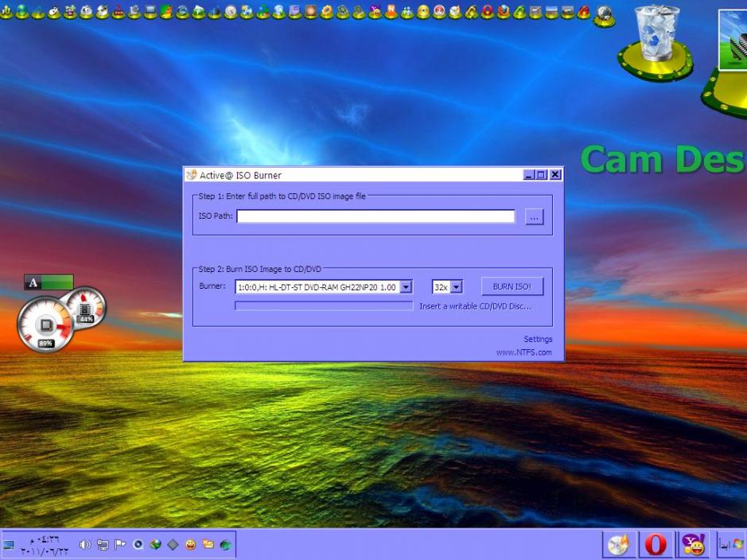Click the network computers tray icon
747x560 pixels.
tap(103, 545)
